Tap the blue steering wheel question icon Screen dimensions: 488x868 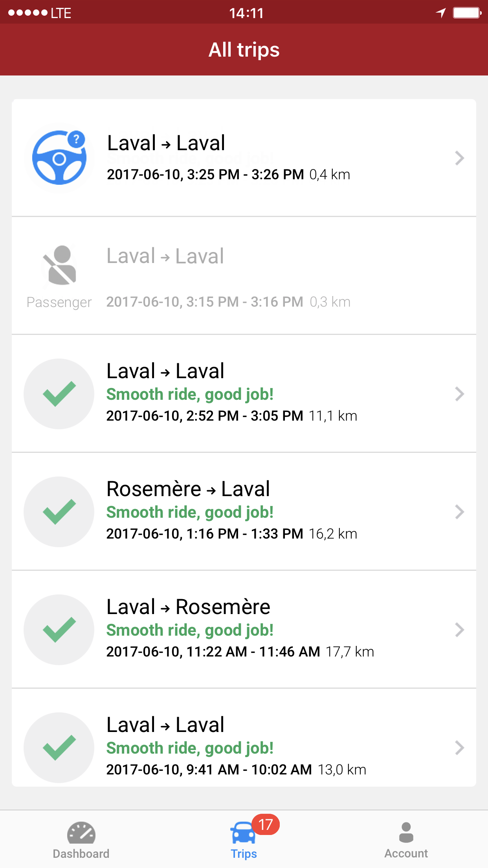click(59, 158)
